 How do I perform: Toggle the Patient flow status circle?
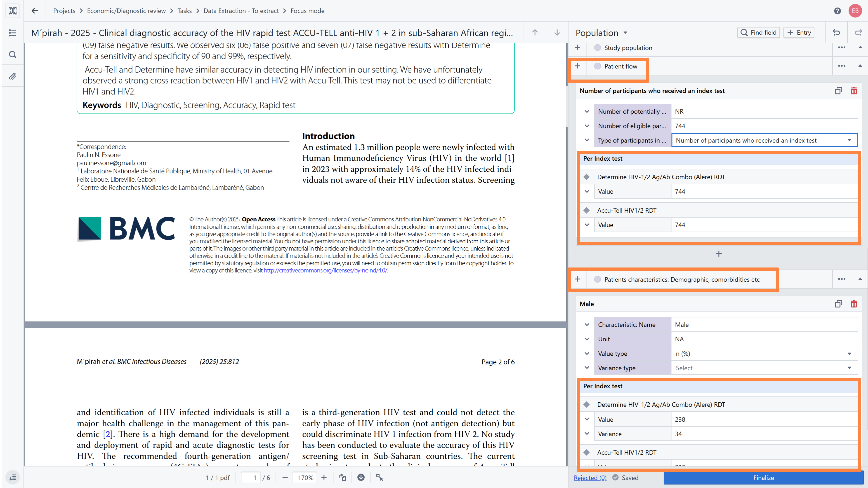[597, 66]
